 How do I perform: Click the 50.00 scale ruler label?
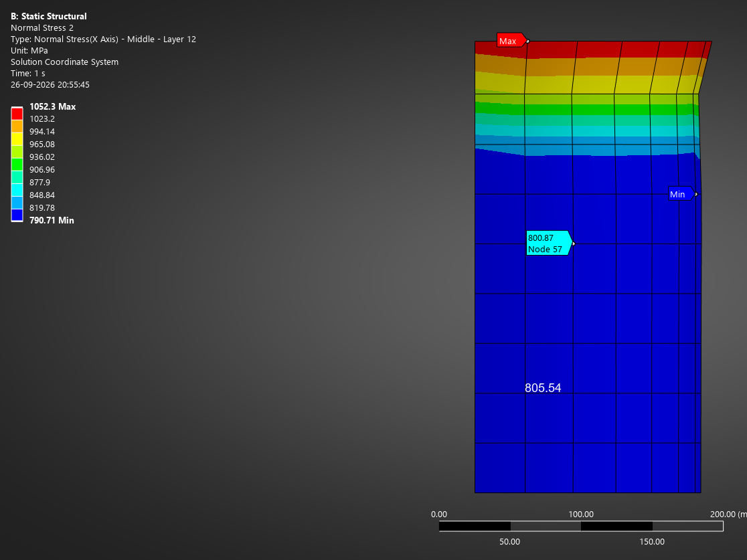pyautogui.click(x=509, y=542)
